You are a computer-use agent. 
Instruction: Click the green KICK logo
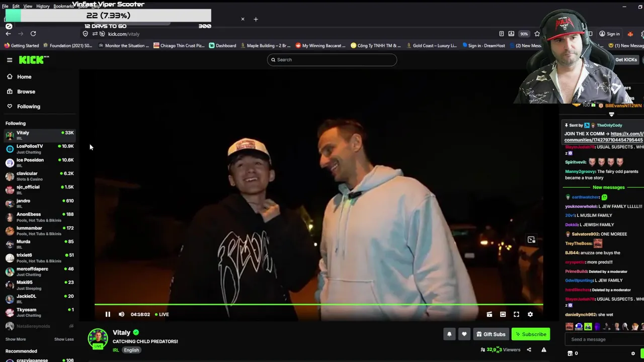34,60
